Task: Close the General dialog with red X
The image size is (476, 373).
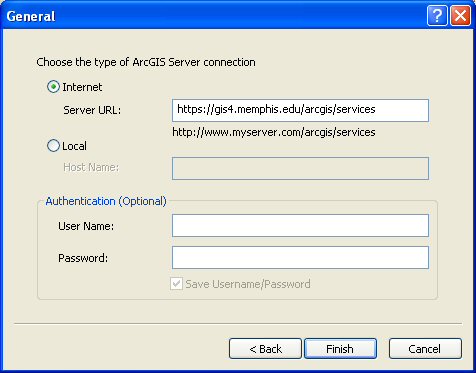Action: 461,15
